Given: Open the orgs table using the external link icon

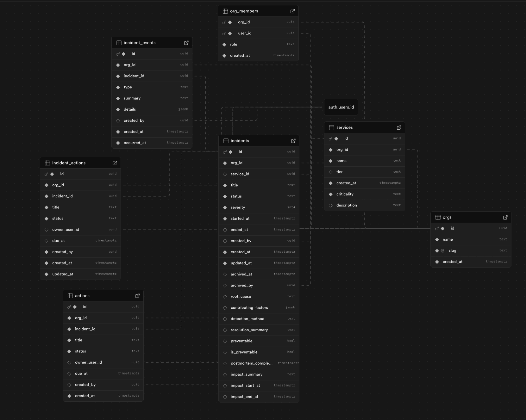Looking at the screenshot, I should click(x=505, y=217).
